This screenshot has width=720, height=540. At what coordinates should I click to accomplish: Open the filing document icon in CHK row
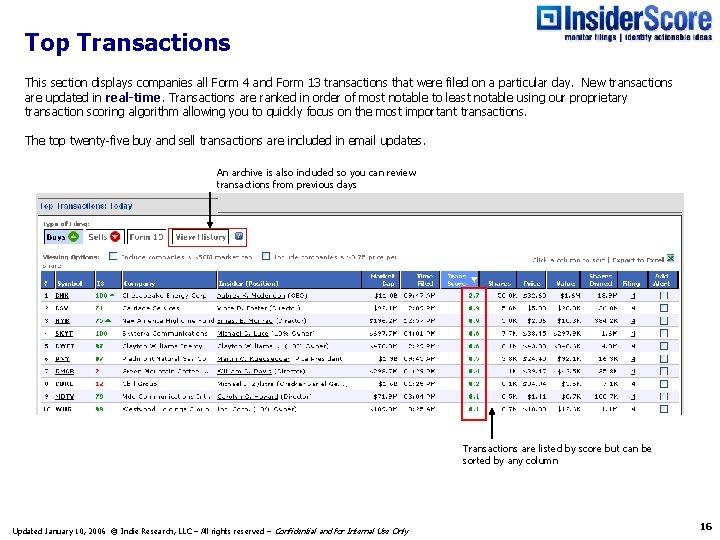click(x=633, y=296)
